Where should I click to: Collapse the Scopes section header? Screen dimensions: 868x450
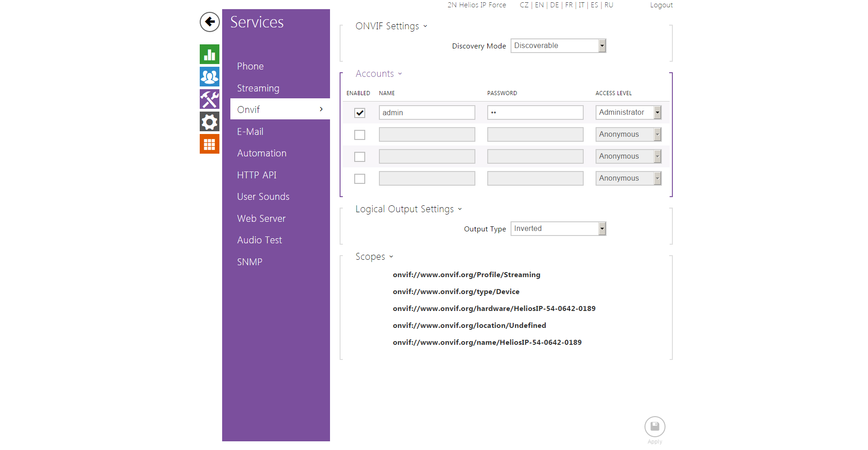(x=374, y=257)
